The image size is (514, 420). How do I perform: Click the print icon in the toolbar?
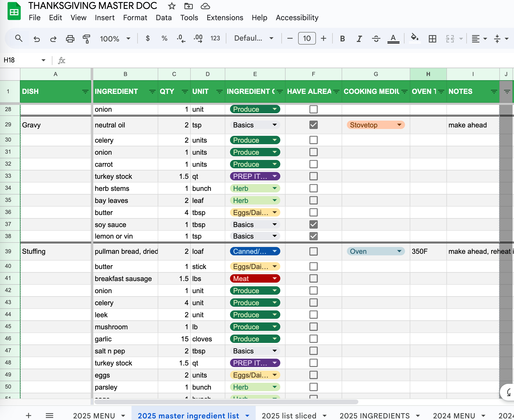tap(70, 39)
